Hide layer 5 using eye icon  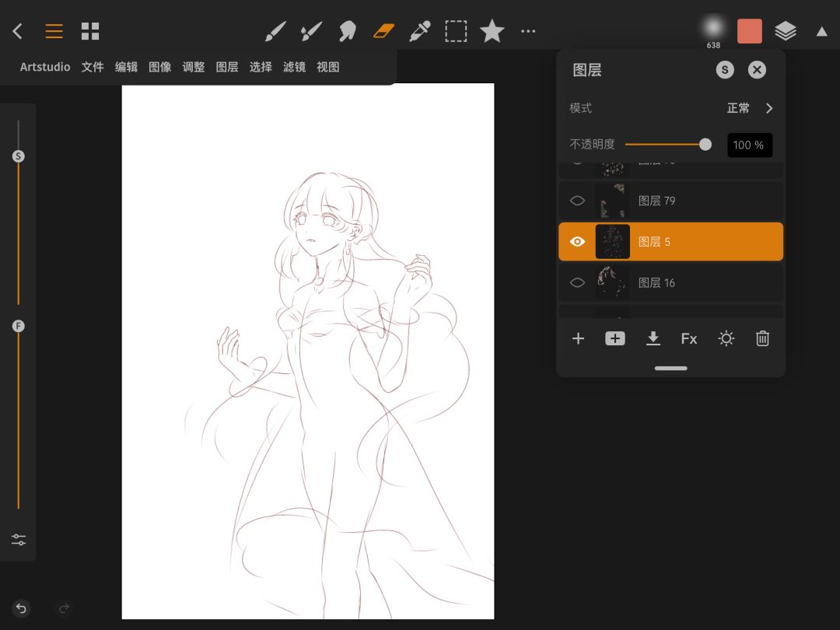577,242
